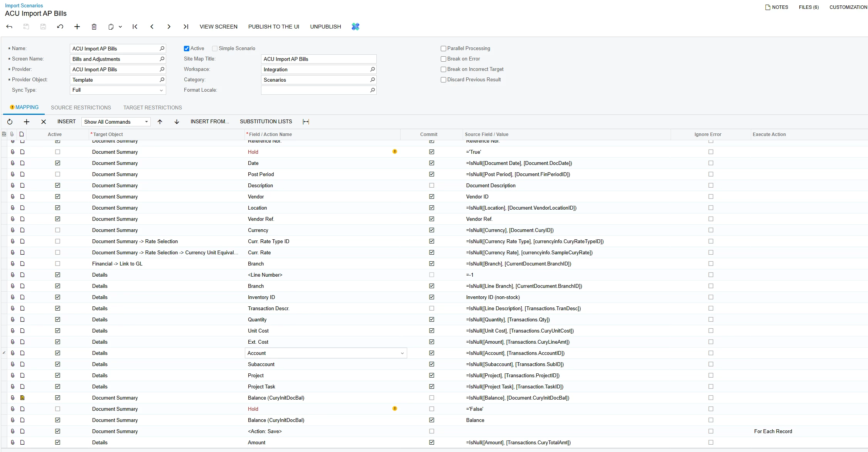Image resolution: width=868 pixels, height=452 pixels.
Task: Switch to the Source Restrictions tab
Action: point(81,108)
